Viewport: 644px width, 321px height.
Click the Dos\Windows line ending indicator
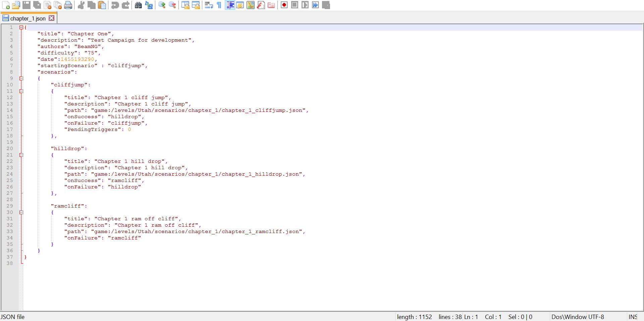click(569, 317)
